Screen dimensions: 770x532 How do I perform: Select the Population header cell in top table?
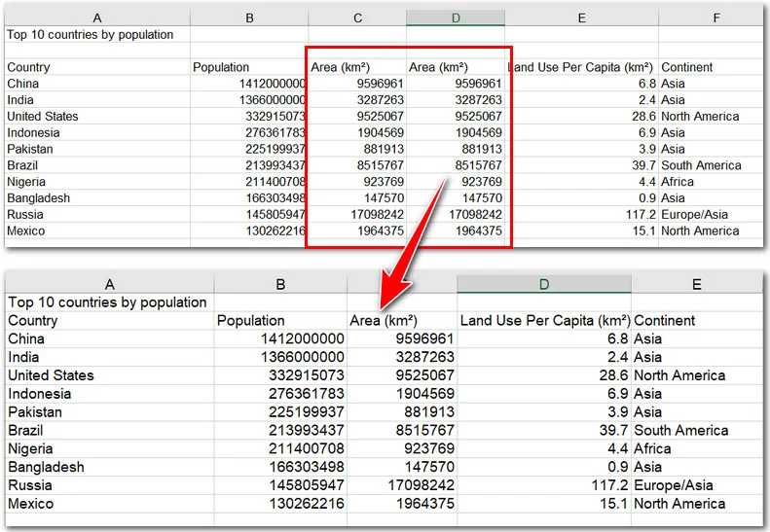(x=221, y=67)
